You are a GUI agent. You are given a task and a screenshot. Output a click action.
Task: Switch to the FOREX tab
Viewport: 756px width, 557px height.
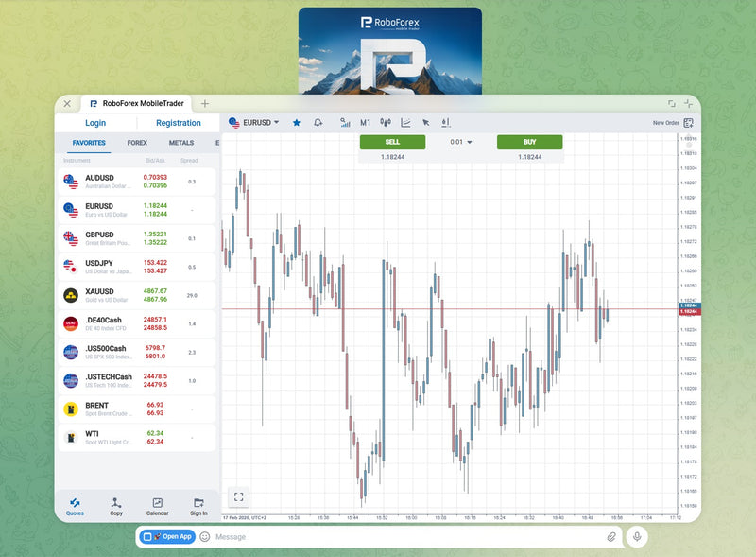tap(137, 143)
